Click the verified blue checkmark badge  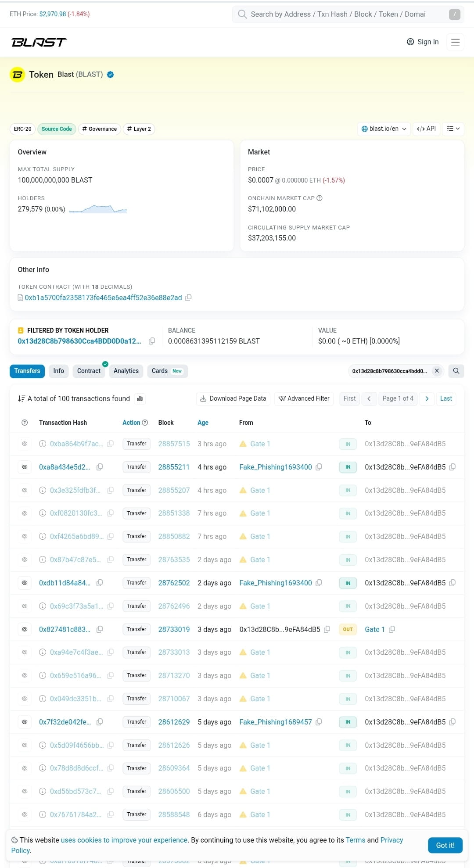[x=111, y=75]
